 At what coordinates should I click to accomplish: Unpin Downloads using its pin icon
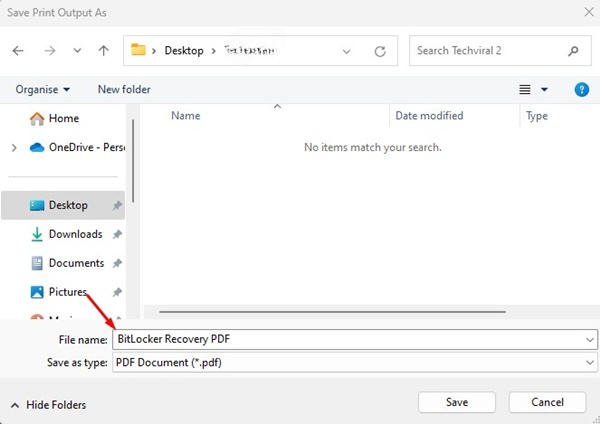click(117, 234)
